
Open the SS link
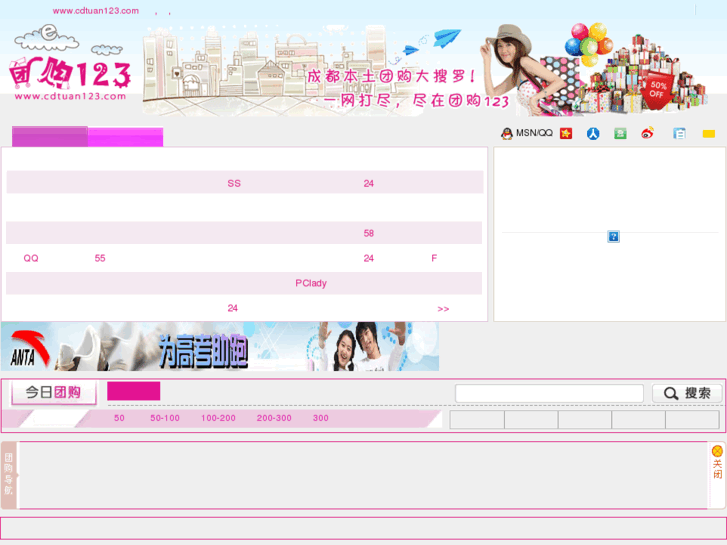234,183
